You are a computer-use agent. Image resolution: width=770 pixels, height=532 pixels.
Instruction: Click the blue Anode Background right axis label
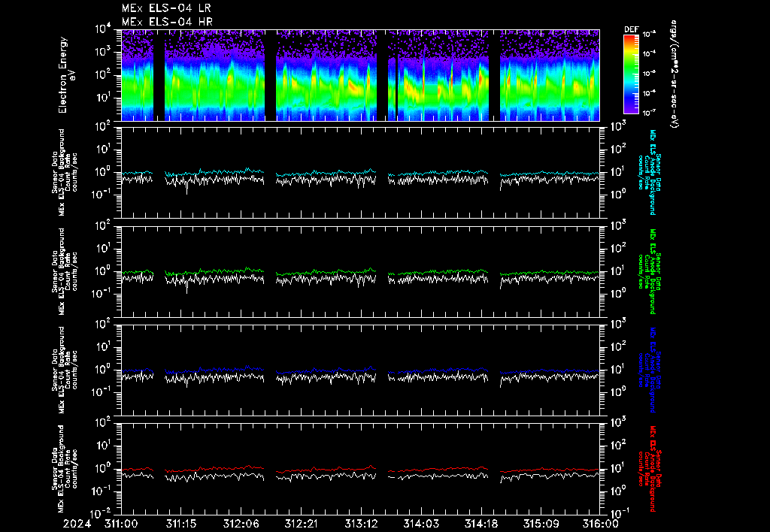[651, 370]
